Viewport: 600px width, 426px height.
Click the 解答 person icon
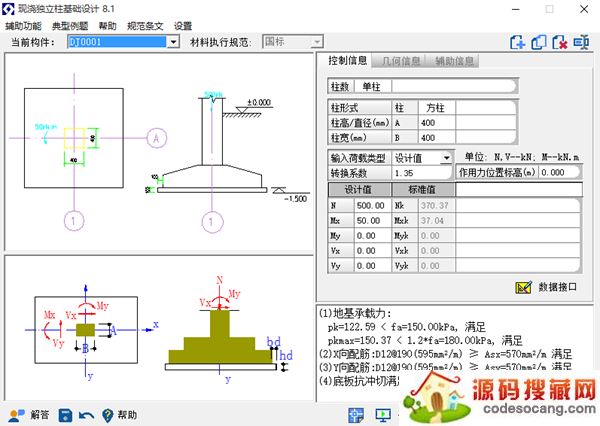[x=16, y=415]
